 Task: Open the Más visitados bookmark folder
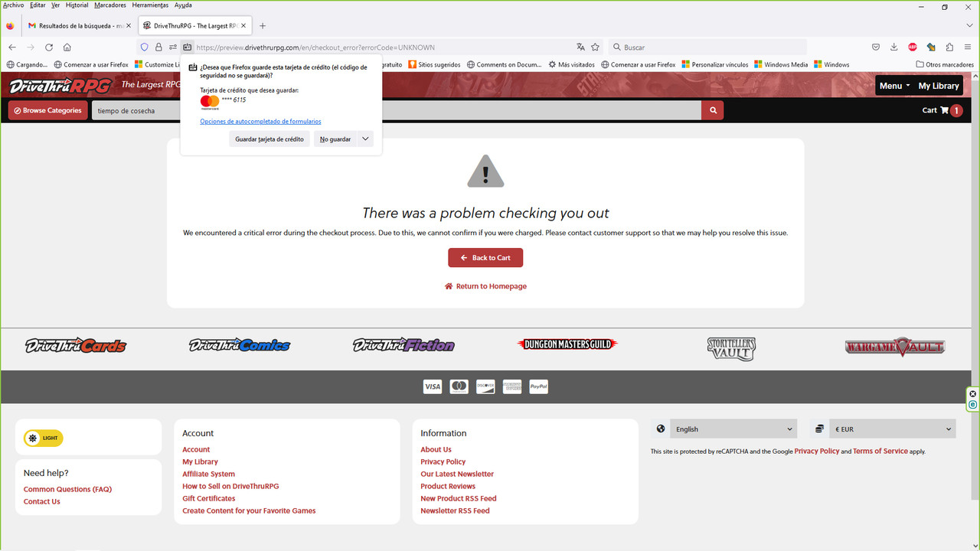tap(572, 64)
